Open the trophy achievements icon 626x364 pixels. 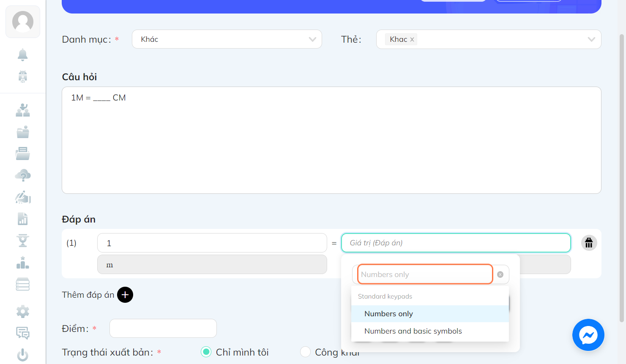(23, 240)
